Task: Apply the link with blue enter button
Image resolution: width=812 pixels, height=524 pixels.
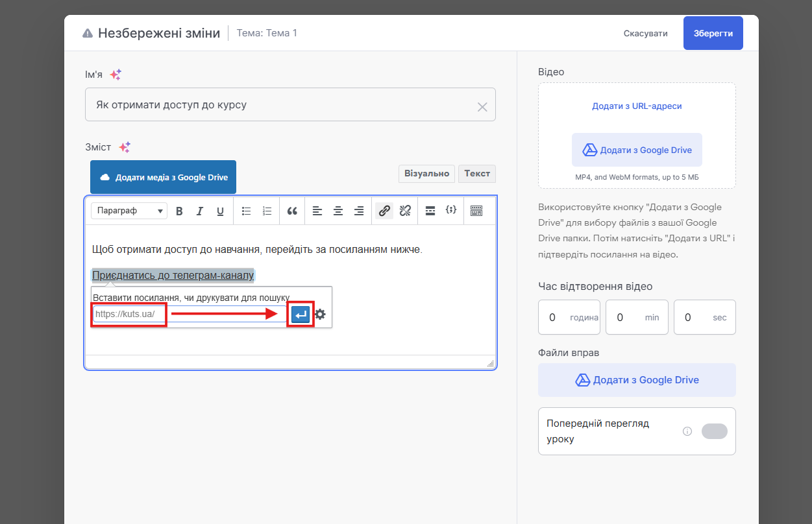Action: [301, 315]
